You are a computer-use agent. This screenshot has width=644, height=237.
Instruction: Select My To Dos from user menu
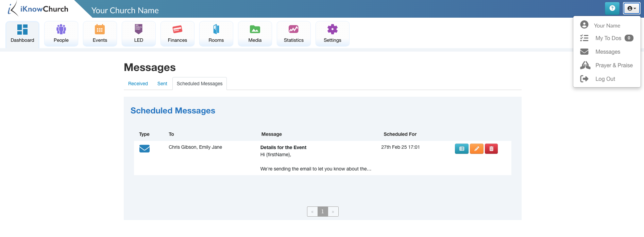(x=608, y=38)
